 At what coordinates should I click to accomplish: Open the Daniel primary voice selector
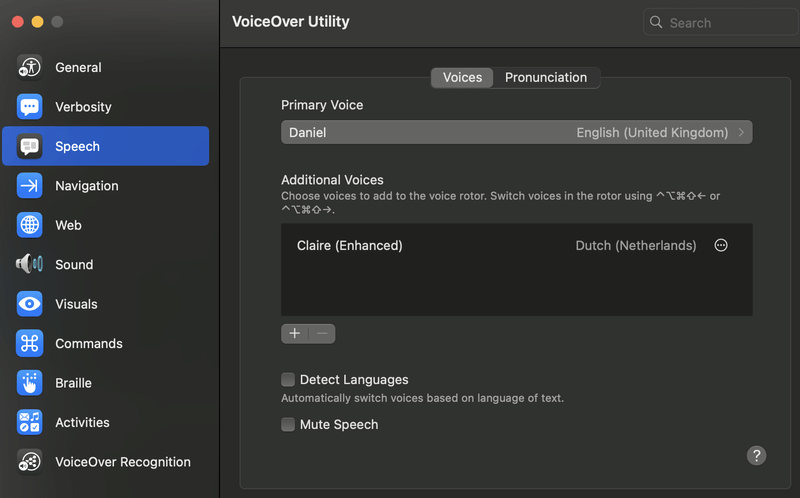click(x=516, y=133)
